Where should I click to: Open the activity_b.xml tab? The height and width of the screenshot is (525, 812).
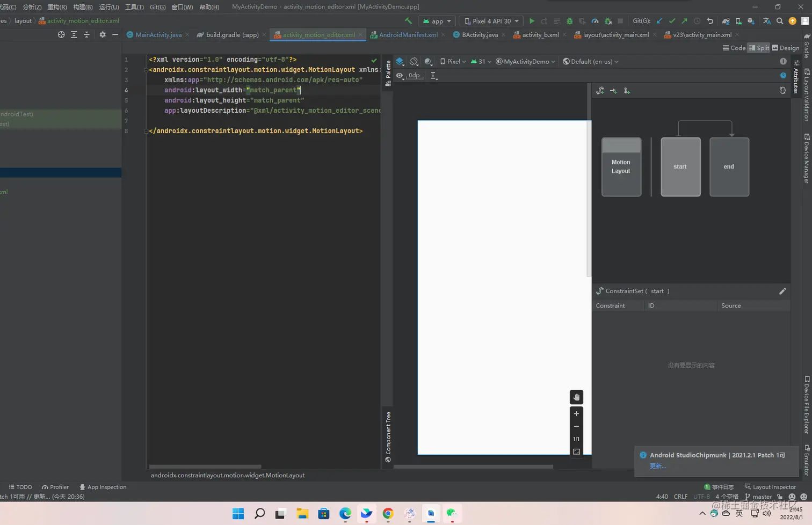(540, 34)
